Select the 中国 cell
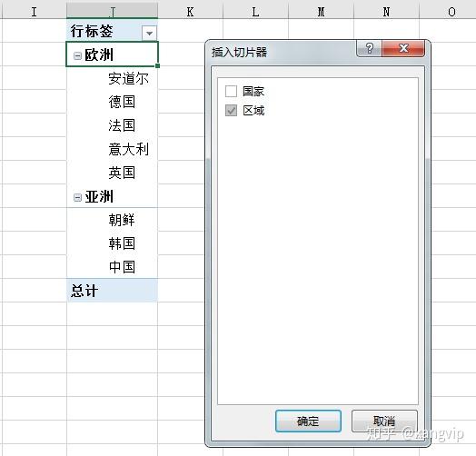Viewport: 476px width, 456px height. (x=112, y=267)
